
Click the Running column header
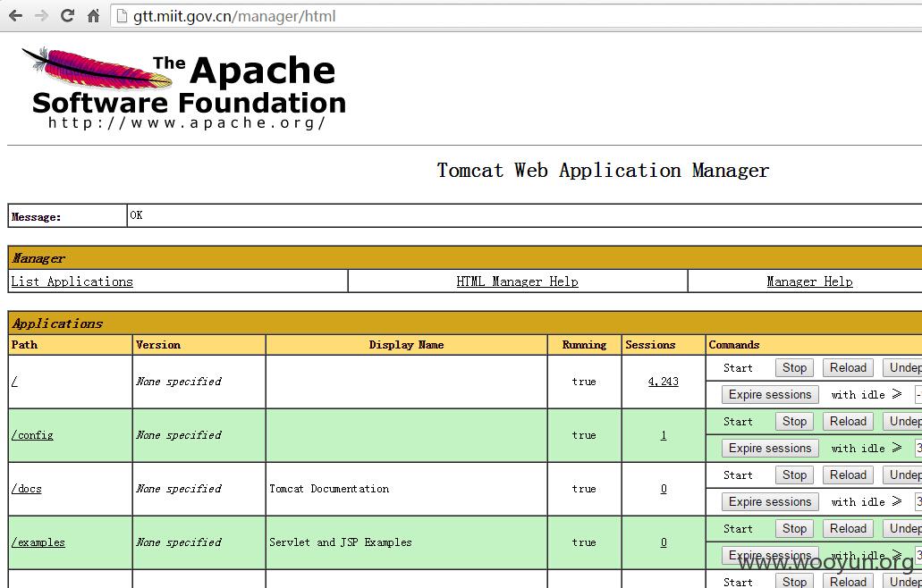point(584,345)
